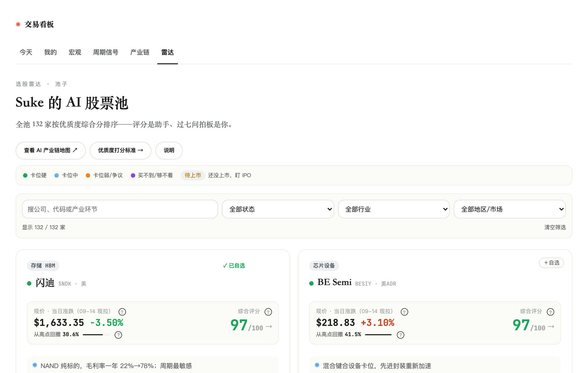This screenshot has height=373, width=588.
Task: Click the red dot logo beside 交易看板
Action: click(18, 24)
